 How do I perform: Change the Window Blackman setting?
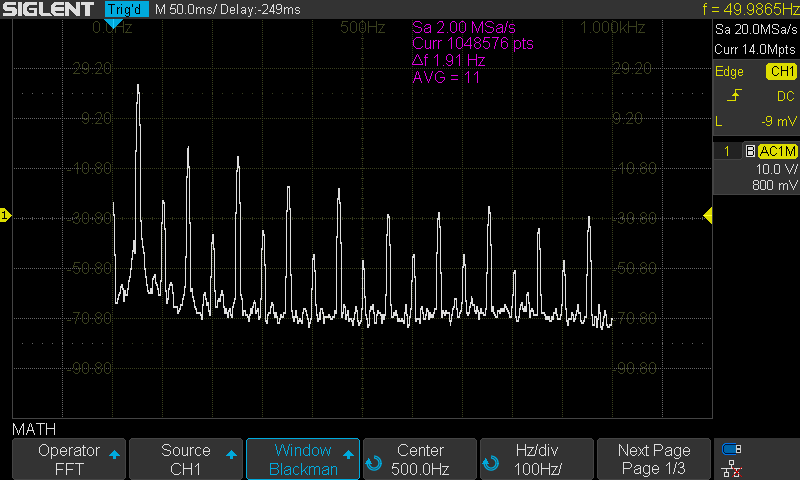click(303, 459)
